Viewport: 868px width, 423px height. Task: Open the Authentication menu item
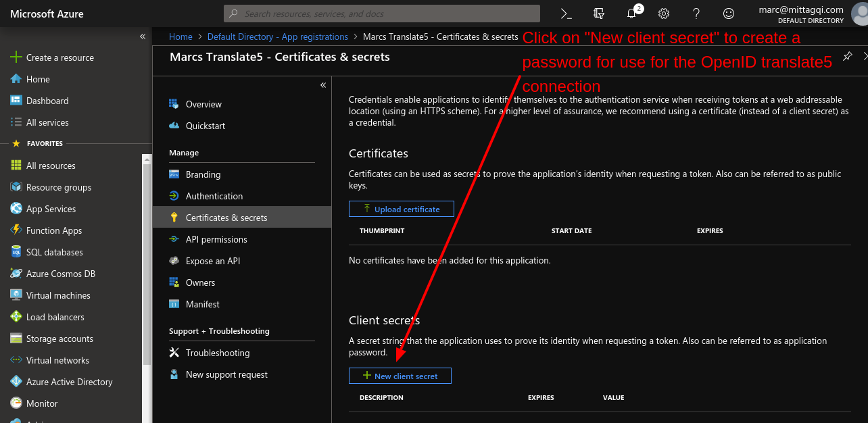[x=242, y=196]
